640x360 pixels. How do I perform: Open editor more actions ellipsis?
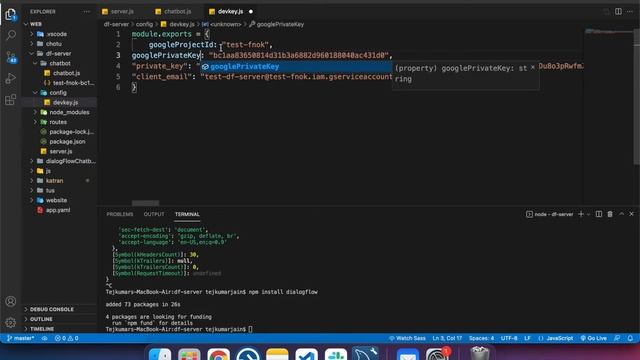coord(630,11)
